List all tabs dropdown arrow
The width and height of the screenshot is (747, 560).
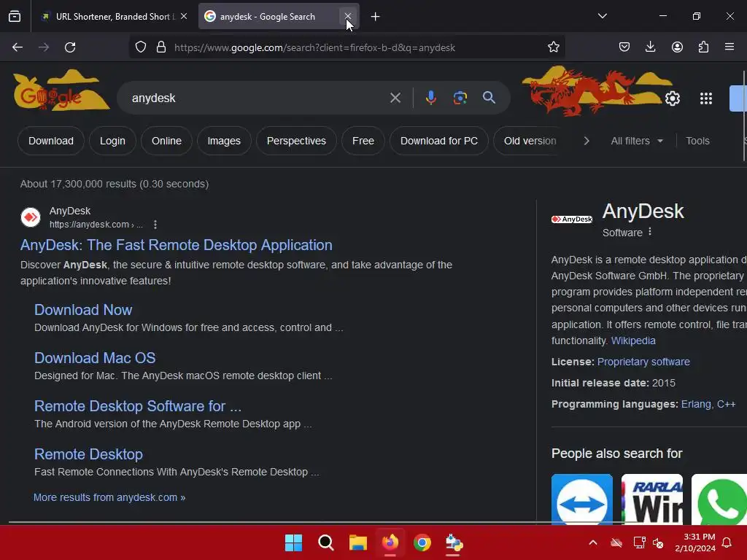(x=602, y=16)
